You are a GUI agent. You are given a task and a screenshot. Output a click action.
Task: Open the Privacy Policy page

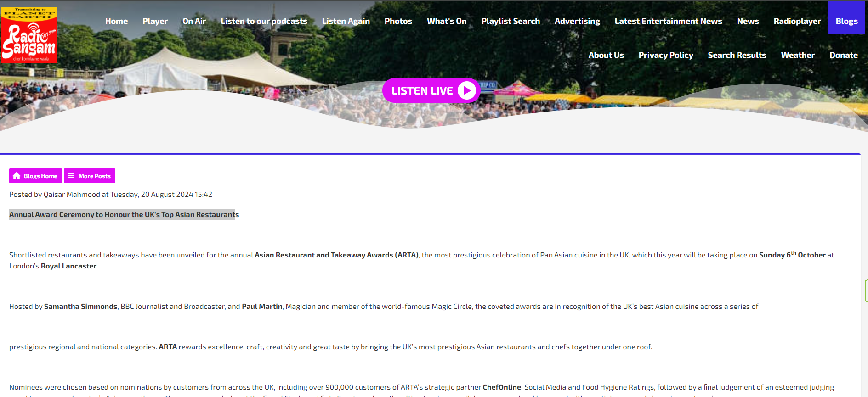pos(665,55)
